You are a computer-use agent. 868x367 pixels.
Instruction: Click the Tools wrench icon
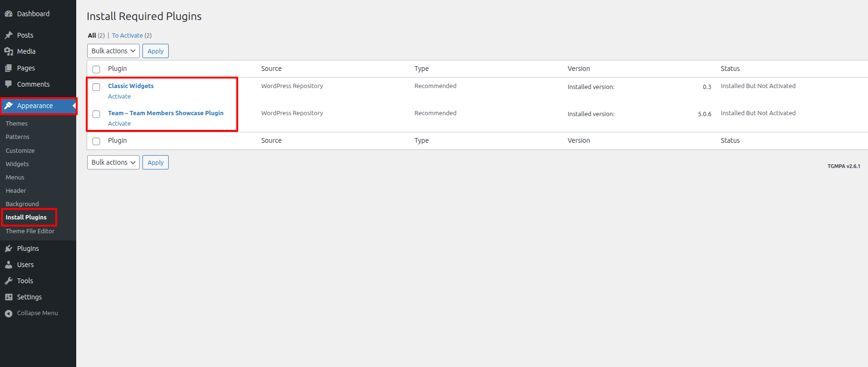coord(9,281)
